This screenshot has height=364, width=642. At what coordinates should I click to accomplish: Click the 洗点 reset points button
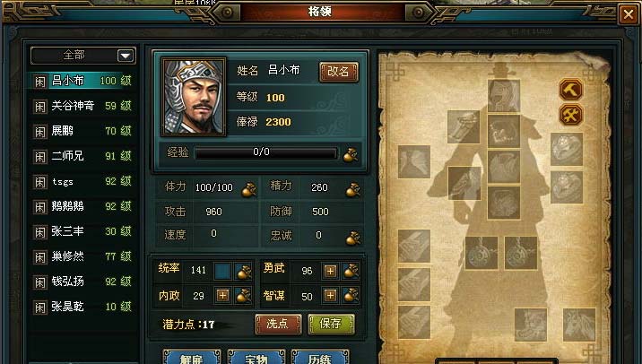coord(279,324)
